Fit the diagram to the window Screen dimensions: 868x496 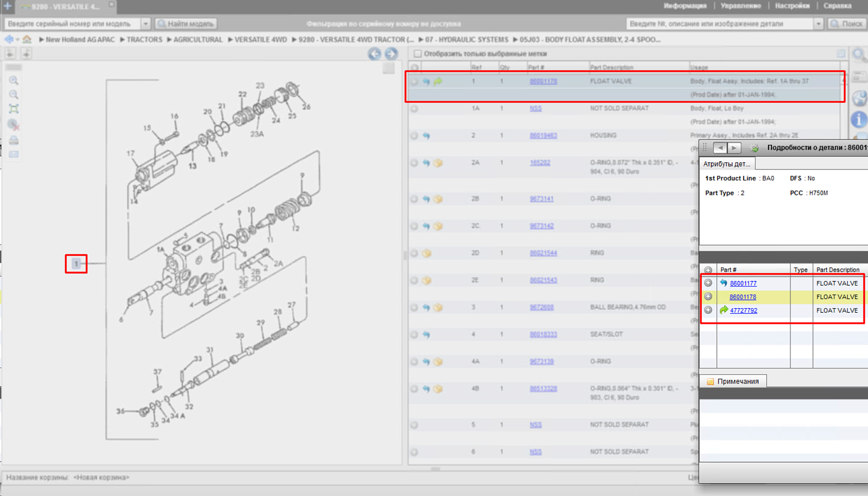coord(13,109)
